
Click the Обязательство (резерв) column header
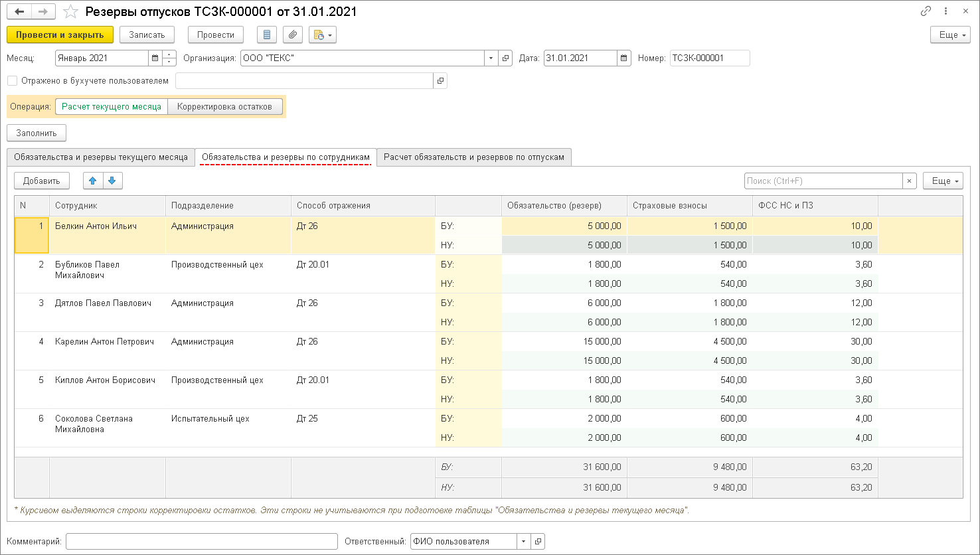coord(564,206)
